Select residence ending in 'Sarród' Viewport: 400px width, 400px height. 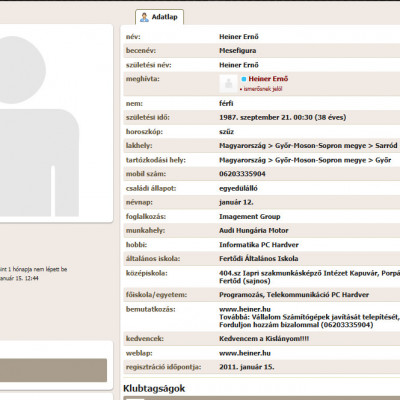point(308,146)
